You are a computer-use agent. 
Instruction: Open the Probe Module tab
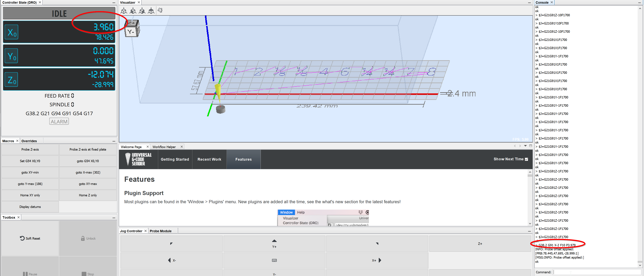(161, 231)
